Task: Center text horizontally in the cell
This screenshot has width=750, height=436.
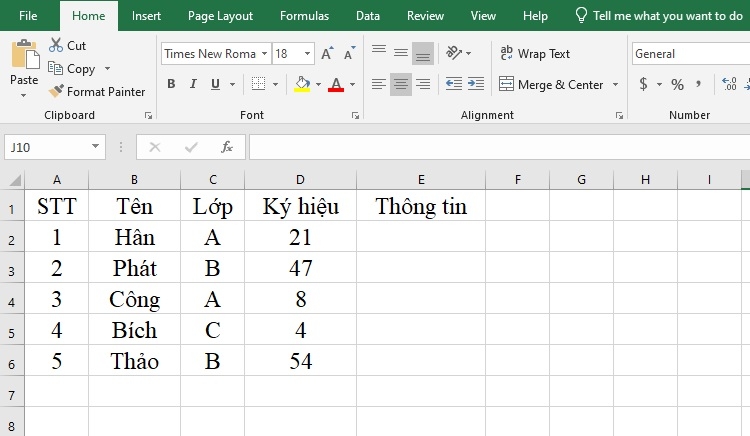Action: 401,84
